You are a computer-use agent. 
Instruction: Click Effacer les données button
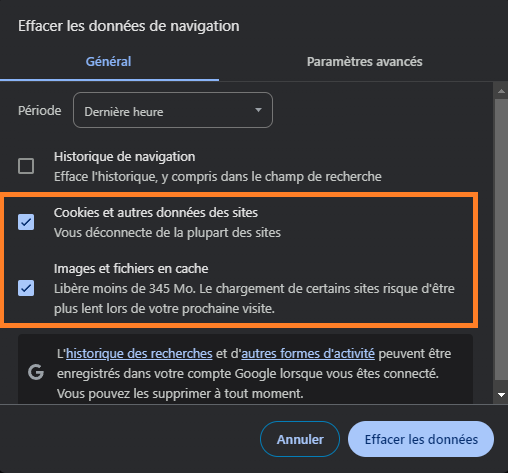(421, 439)
